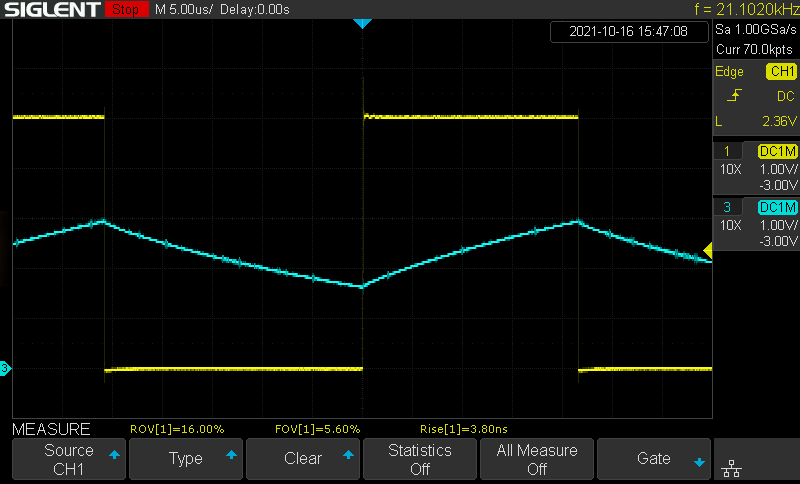Image resolution: width=800 pixels, height=484 pixels.
Task: Click the Sa 1.00GSa/s sample rate text
Action: 755,30
